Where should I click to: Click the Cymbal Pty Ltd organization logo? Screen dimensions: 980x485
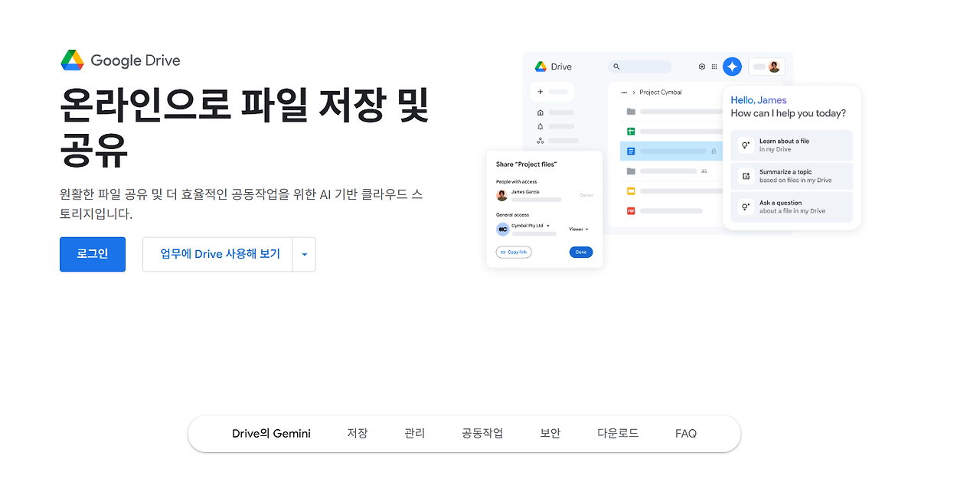coord(502,229)
